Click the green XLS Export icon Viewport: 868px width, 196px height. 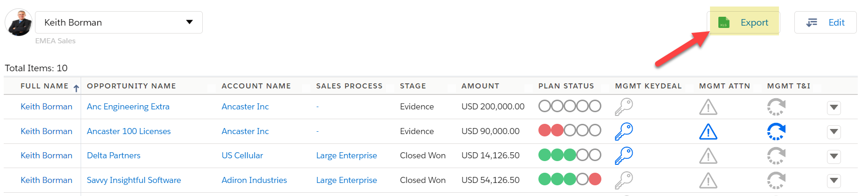[723, 22]
